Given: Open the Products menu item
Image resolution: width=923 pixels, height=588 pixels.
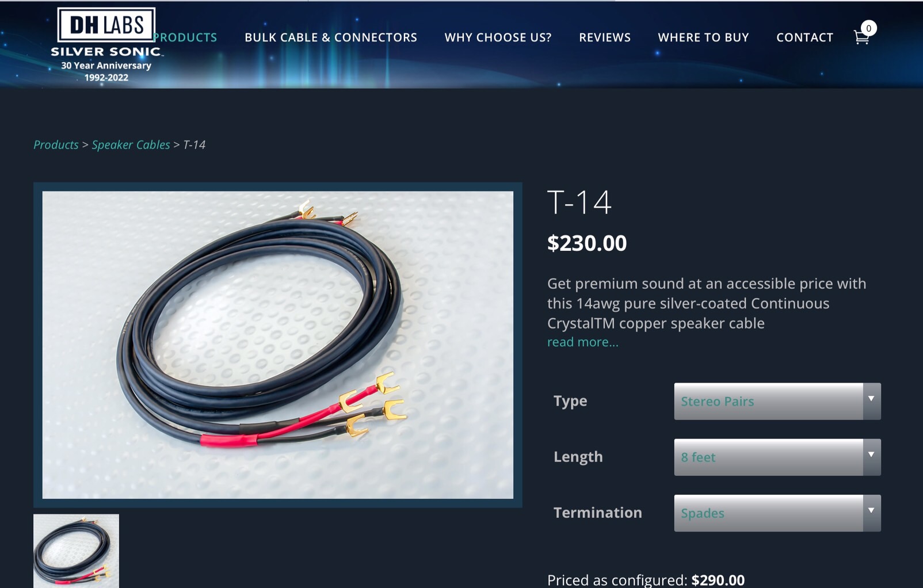Looking at the screenshot, I should coord(185,37).
